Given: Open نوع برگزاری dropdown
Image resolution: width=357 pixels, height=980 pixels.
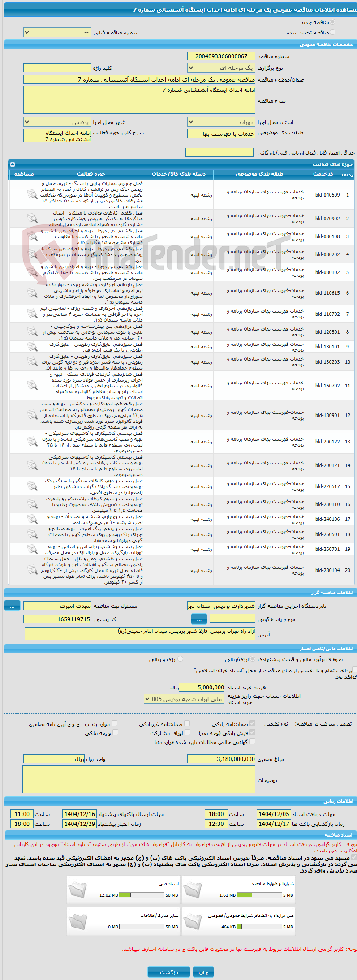Looking at the screenshot, I should pyautogui.click(x=221, y=68).
